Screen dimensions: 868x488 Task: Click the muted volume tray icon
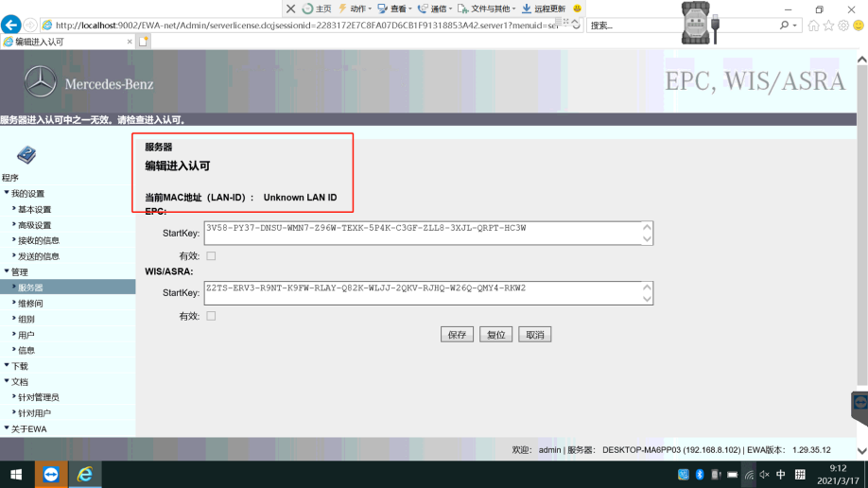pos(765,475)
